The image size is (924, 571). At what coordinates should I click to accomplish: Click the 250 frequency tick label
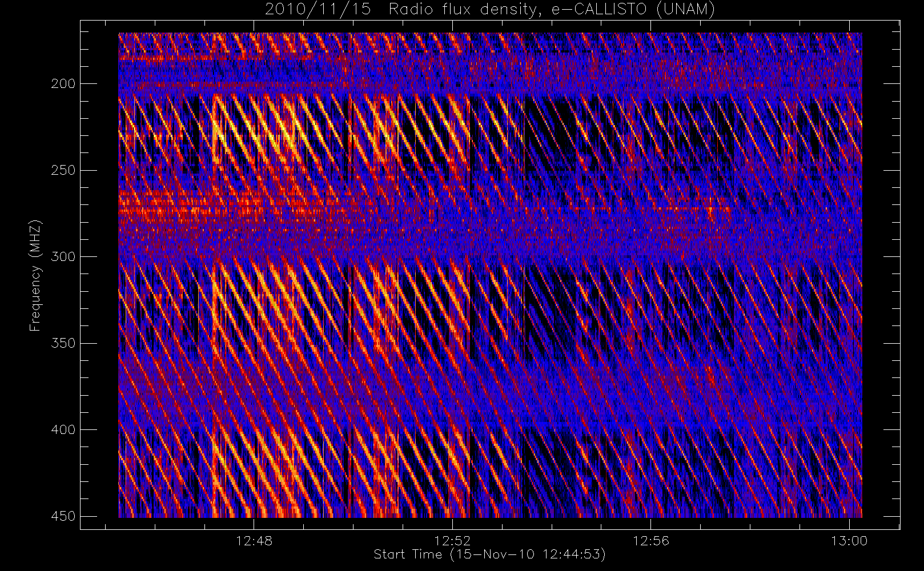63,170
